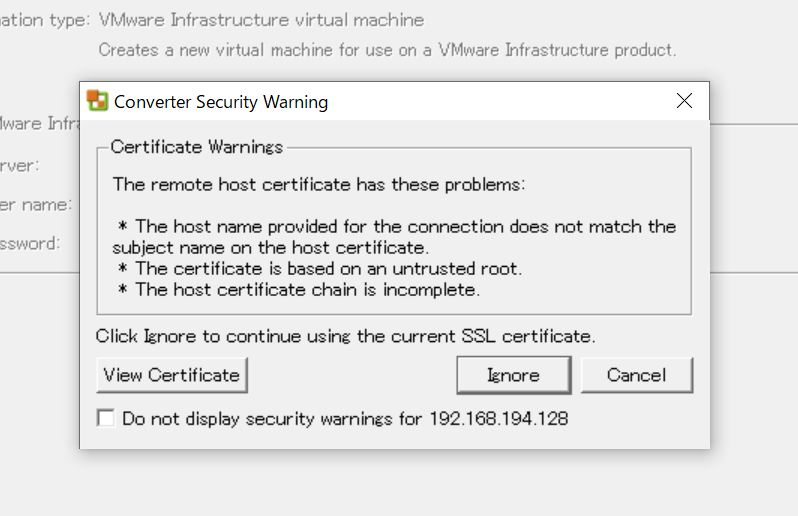Click the 'Creates a new virtual machine' description
The width and height of the screenshot is (798, 516).
pos(387,49)
